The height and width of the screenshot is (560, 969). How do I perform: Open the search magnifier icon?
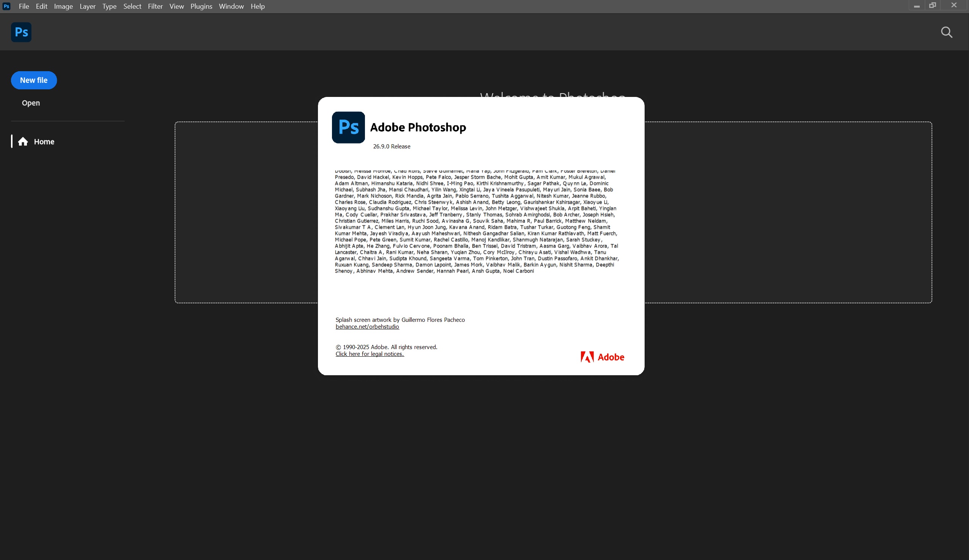tap(946, 32)
